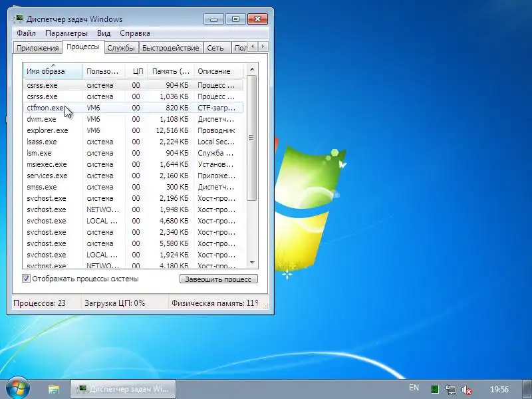Viewport: 532px width, 399px height.
Task: Click the process list vertical scrollbar thumb
Action: pos(252,138)
